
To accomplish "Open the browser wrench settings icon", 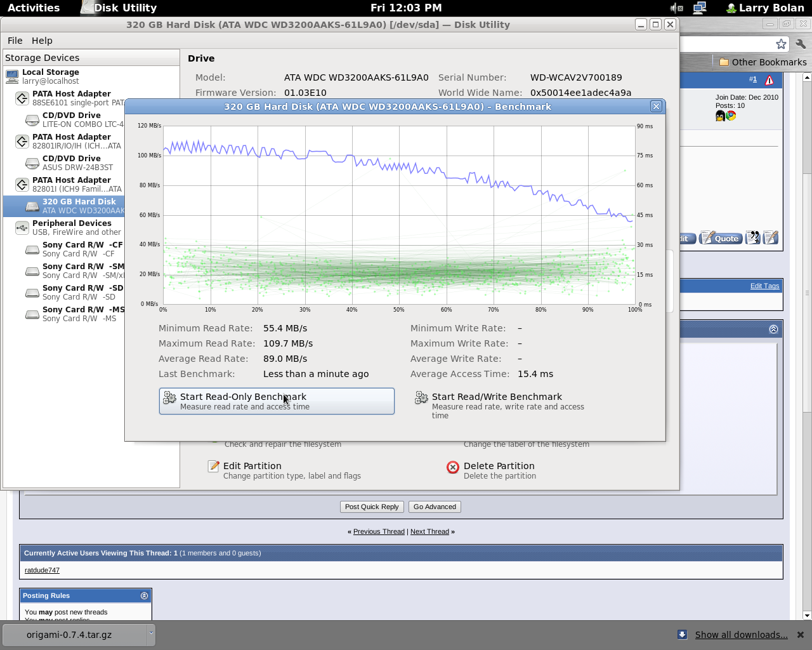I will coord(801,44).
